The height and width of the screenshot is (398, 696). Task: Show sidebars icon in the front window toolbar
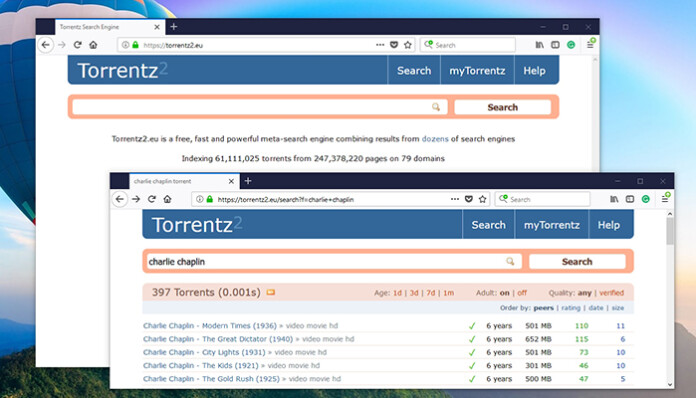pos(630,199)
